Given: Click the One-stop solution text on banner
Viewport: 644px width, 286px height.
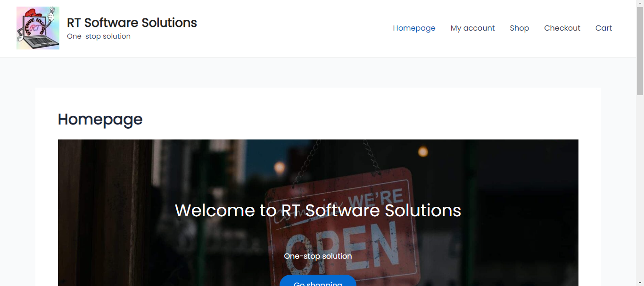Looking at the screenshot, I should click(x=318, y=256).
